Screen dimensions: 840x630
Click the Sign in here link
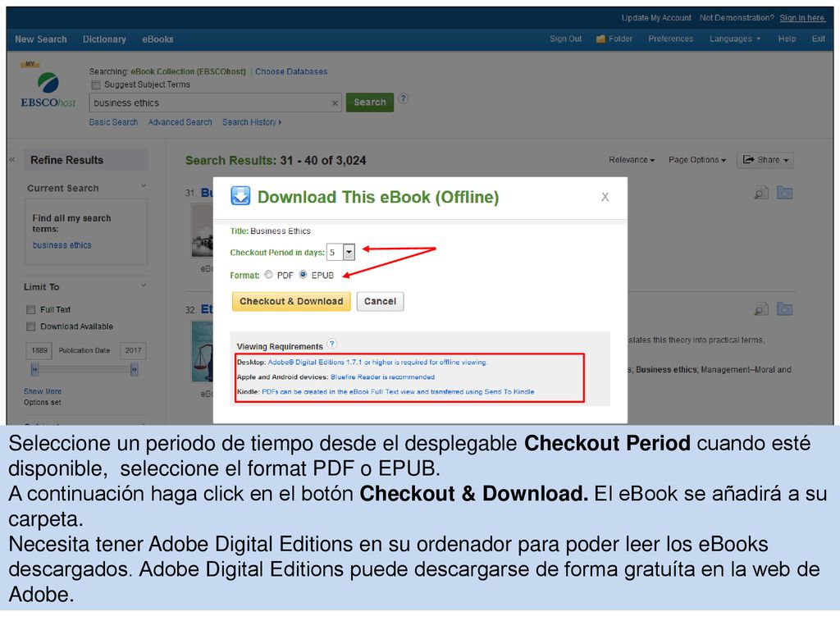pos(802,18)
